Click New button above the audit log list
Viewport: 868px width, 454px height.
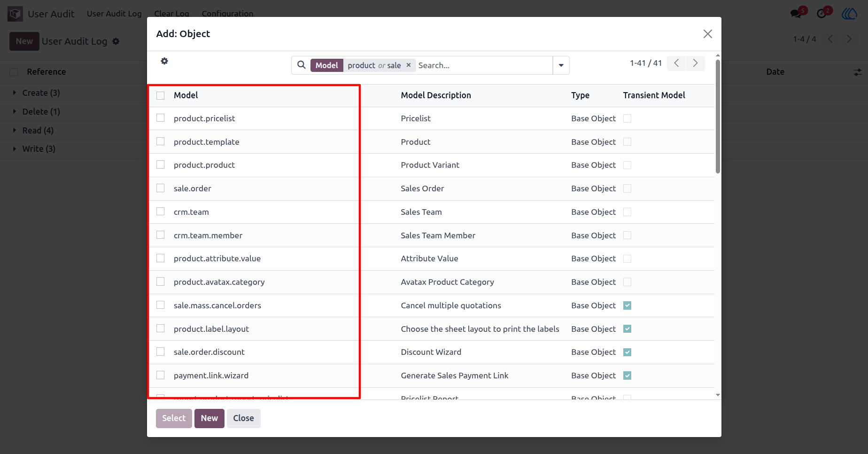pos(24,41)
